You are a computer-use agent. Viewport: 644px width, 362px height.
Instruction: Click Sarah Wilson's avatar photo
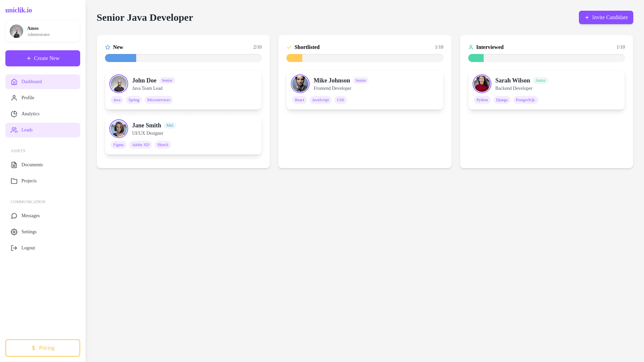click(x=482, y=84)
